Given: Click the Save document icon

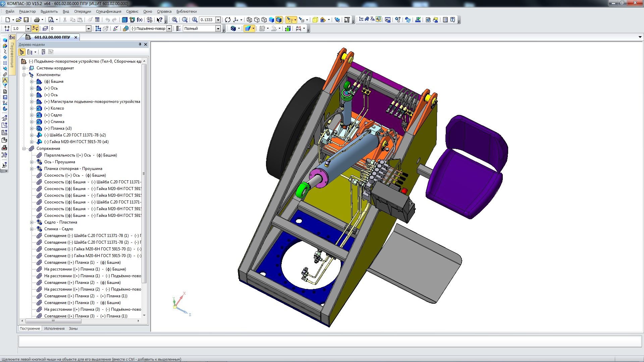Looking at the screenshot, I should [26, 20].
